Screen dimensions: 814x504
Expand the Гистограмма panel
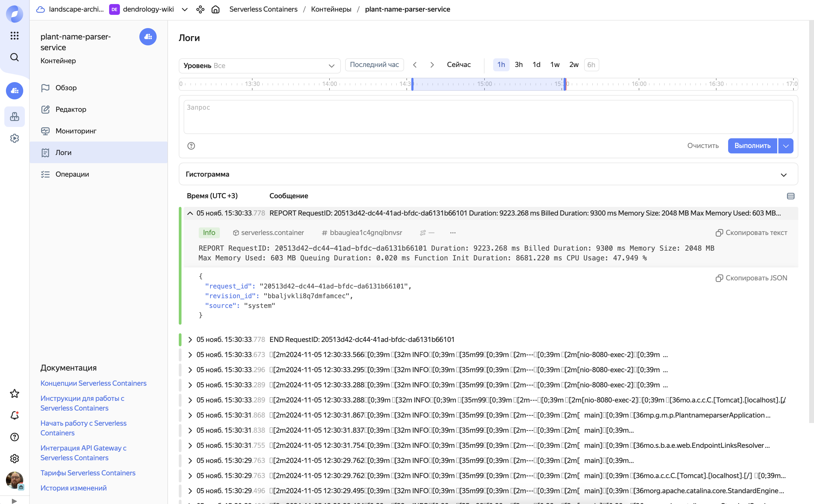[x=488, y=174]
